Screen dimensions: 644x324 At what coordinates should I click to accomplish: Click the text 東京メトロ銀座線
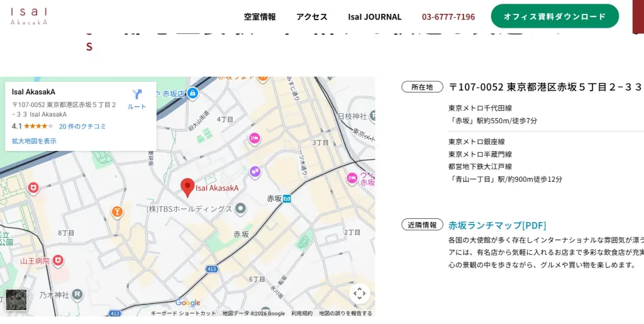[x=477, y=142]
